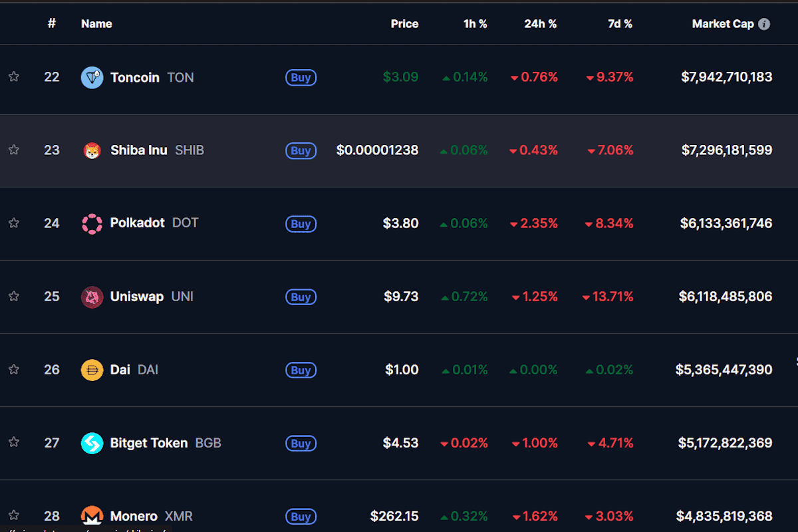Viewport: 798px width, 532px height.
Task: Star Monero in the watchlist
Action: point(13,515)
